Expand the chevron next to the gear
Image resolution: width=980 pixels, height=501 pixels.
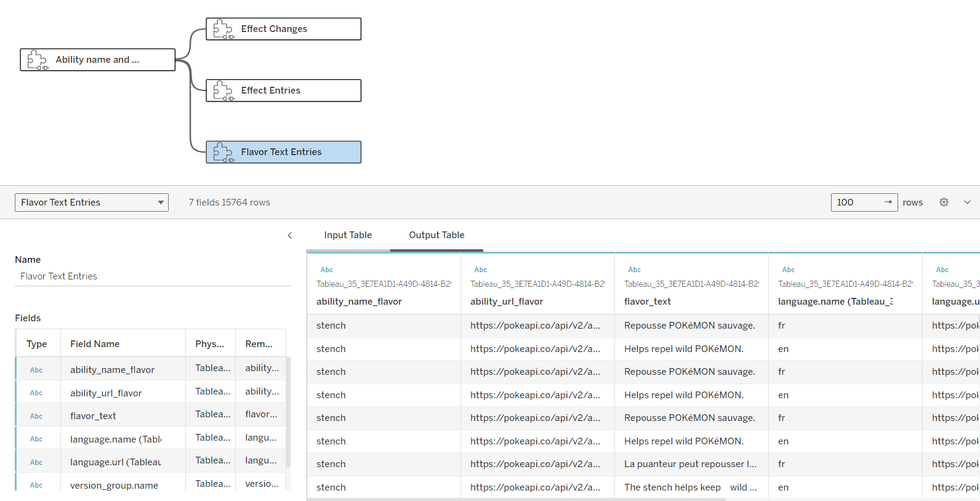pyautogui.click(x=967, y=202)
